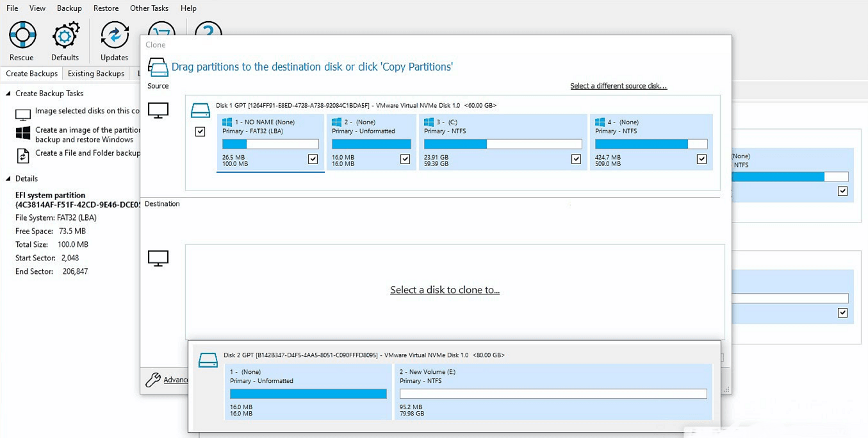
Task: Toggle the Disk 1 whole-disk checkbox
Action: 201,131
